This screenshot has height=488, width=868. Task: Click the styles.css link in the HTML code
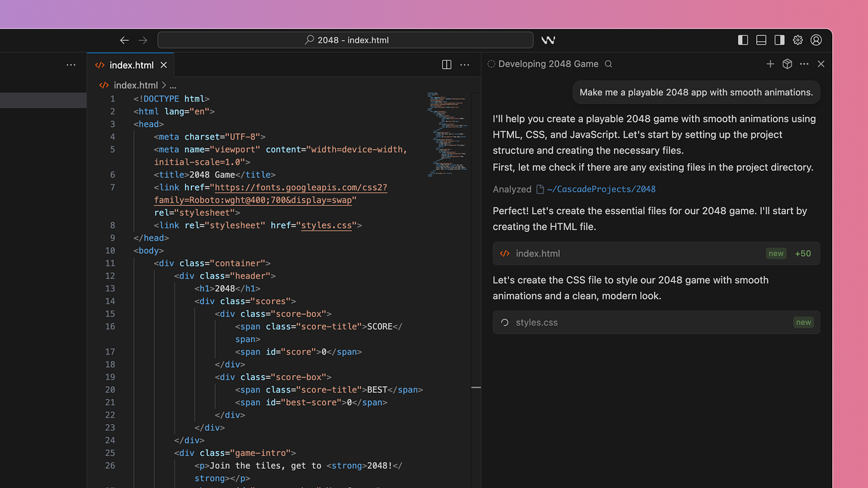pyautogui.click(x=325, y=225)
